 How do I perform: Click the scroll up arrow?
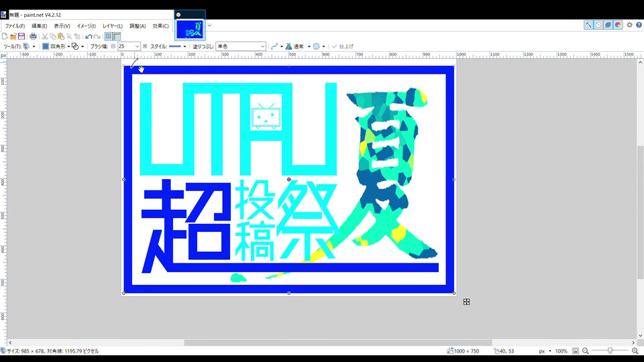[x=640, y=62]
